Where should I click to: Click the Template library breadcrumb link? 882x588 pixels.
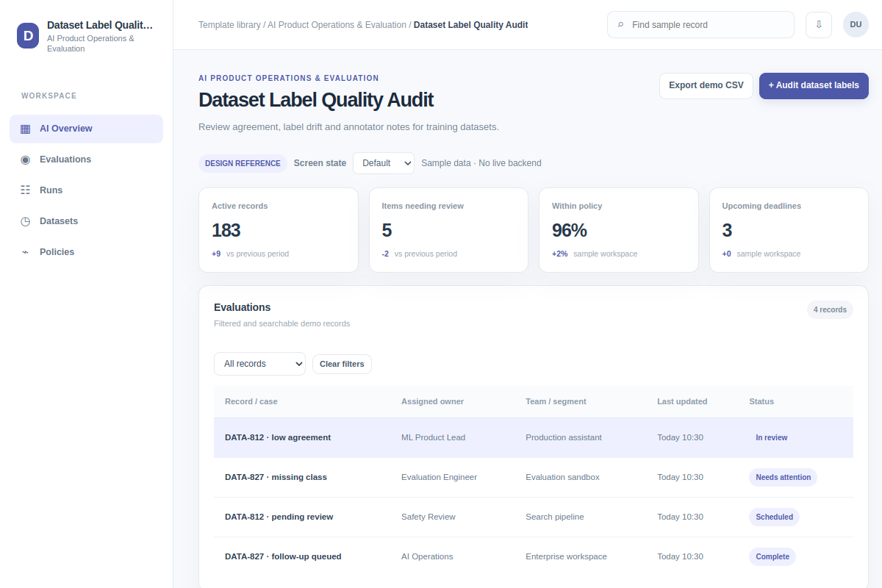229,25
